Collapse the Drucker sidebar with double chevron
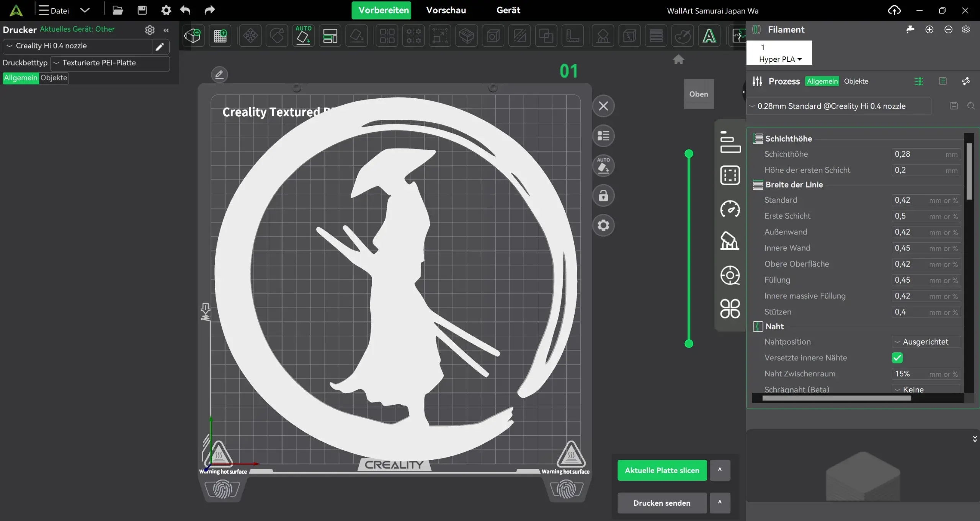Image resolution: width=980 pixels, height=521 pixels. (166, 30)
